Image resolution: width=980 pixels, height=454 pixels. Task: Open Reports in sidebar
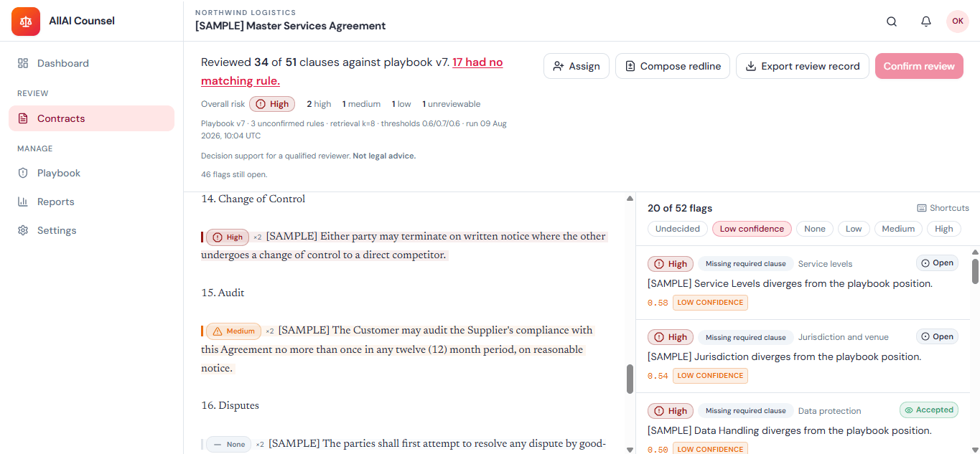coord(91,202)
